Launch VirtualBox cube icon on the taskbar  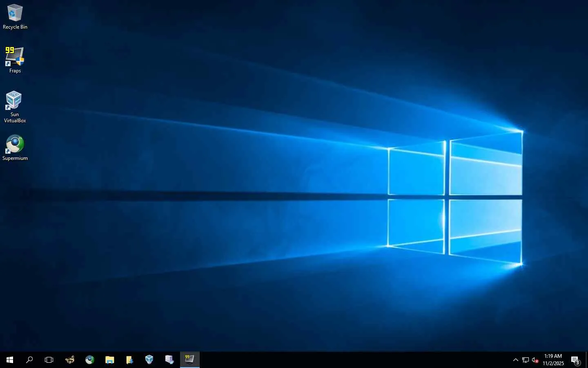point(149,360)
